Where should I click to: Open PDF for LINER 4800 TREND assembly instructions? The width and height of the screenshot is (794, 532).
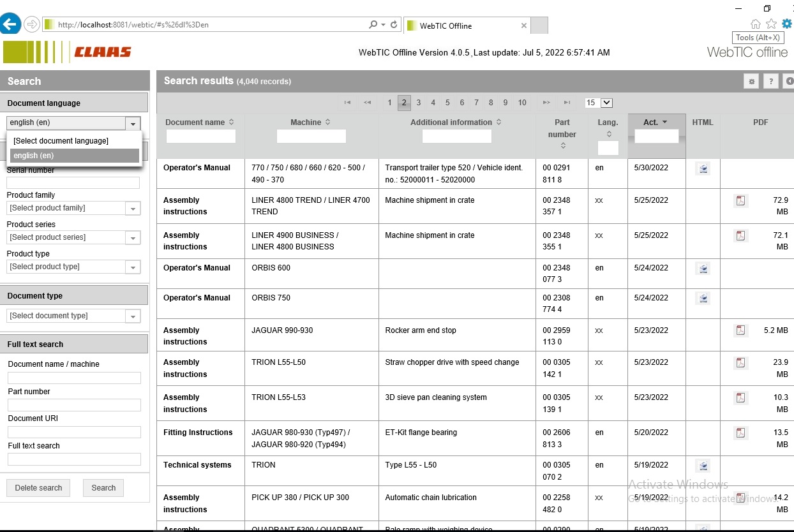740,201
